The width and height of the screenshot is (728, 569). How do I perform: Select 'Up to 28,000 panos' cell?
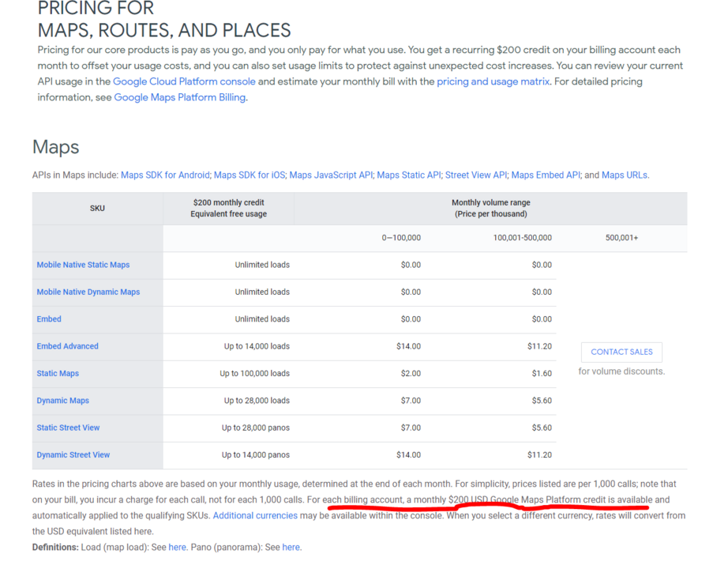[255, 428]
